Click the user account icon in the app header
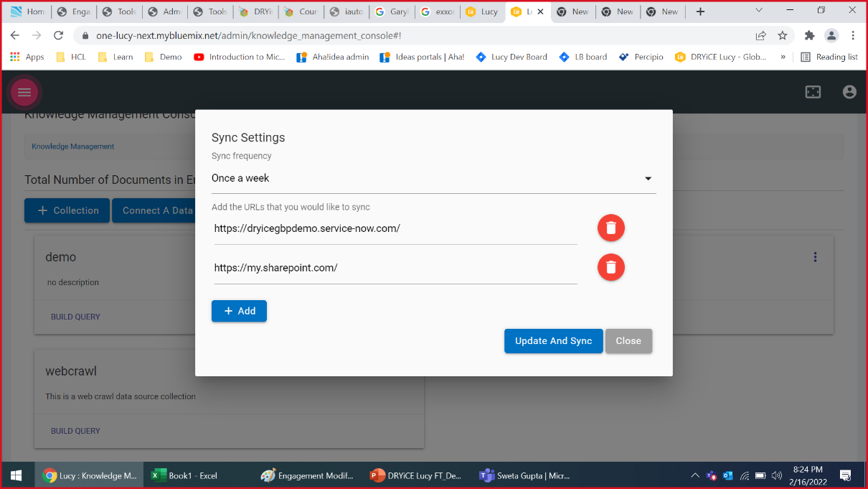868x489 pixels. [849, 92]
